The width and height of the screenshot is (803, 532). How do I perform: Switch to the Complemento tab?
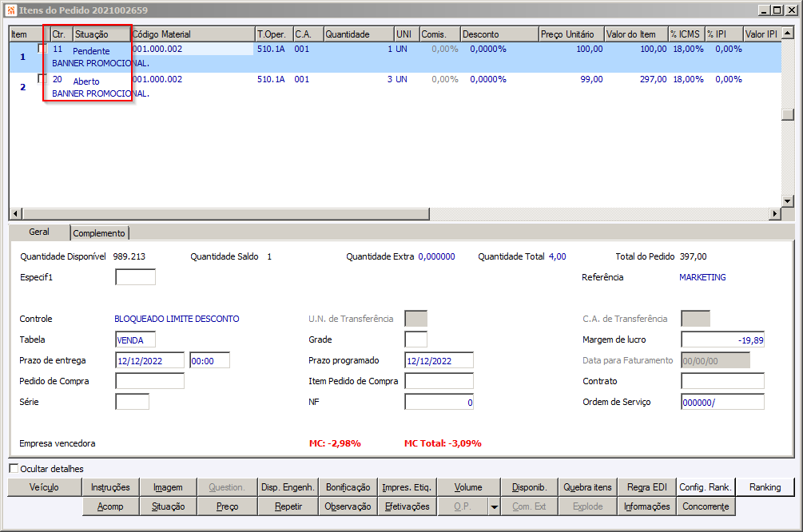tap(100, 233)
